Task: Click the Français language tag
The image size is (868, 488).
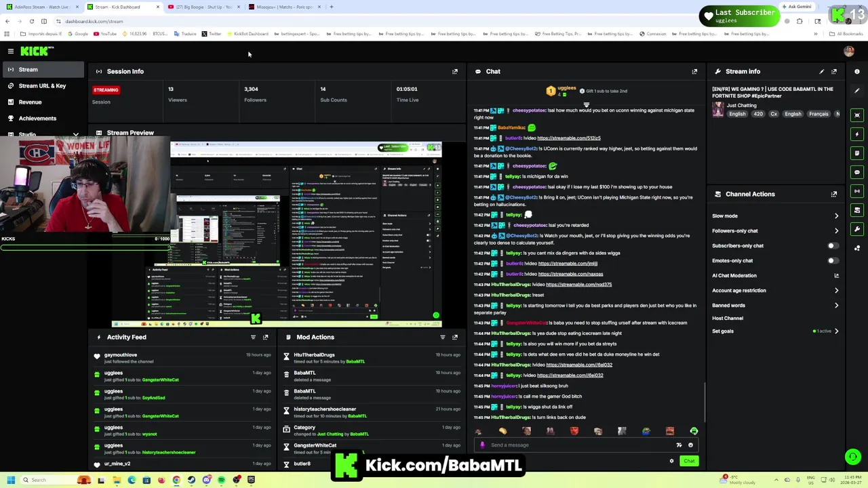Action: tap(818, 114)
